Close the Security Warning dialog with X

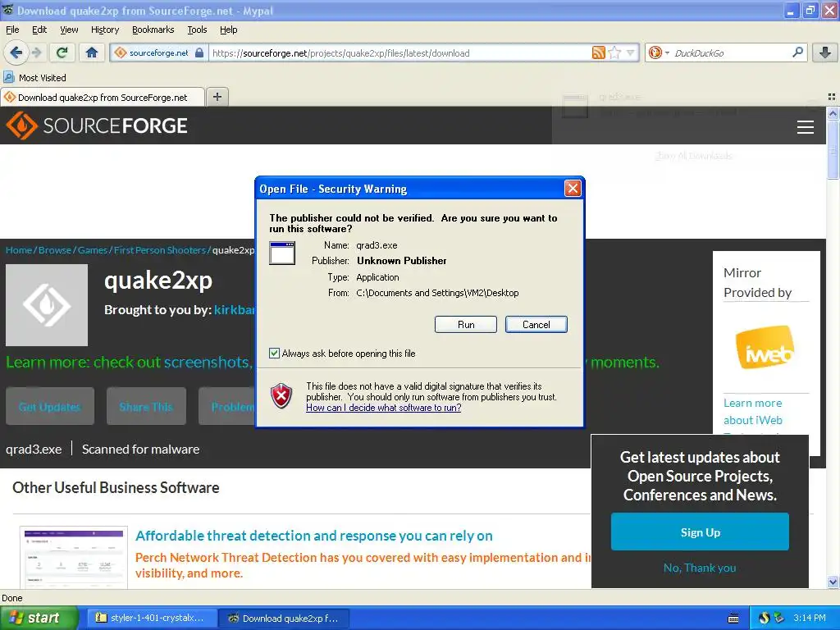click(x=573, y=188)
